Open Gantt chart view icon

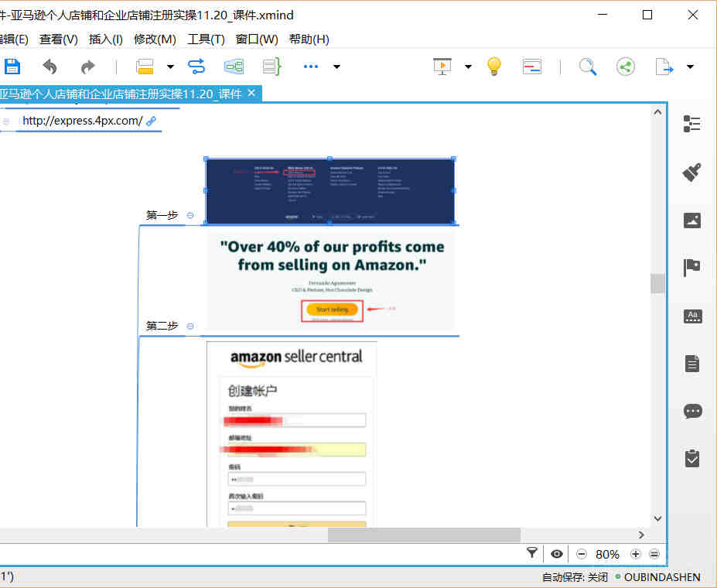pyautogui.click(x=532, y=67)
